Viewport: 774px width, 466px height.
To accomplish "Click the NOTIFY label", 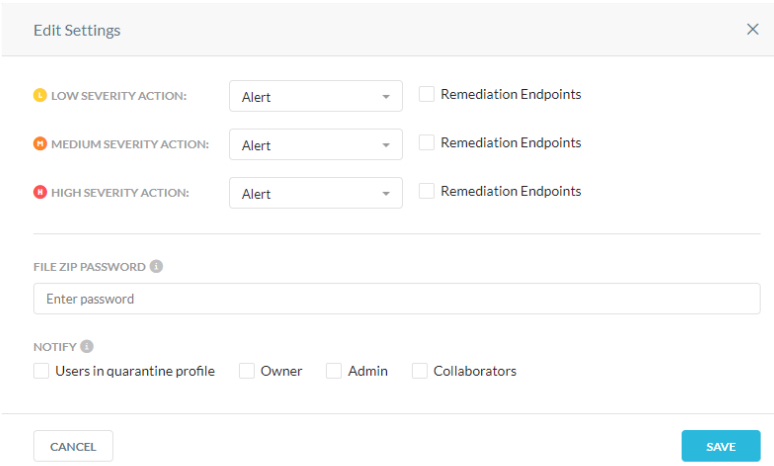I will coord(55,347).
